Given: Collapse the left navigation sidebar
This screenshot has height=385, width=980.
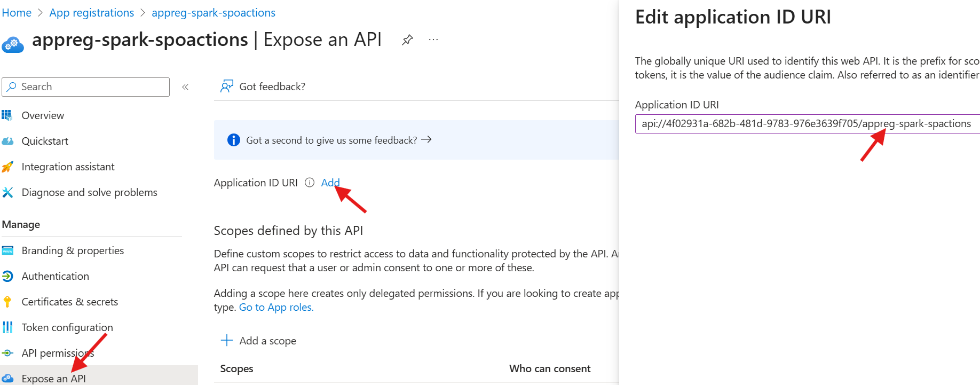Looking at the screenshot, I should click(x=185, y=87).
